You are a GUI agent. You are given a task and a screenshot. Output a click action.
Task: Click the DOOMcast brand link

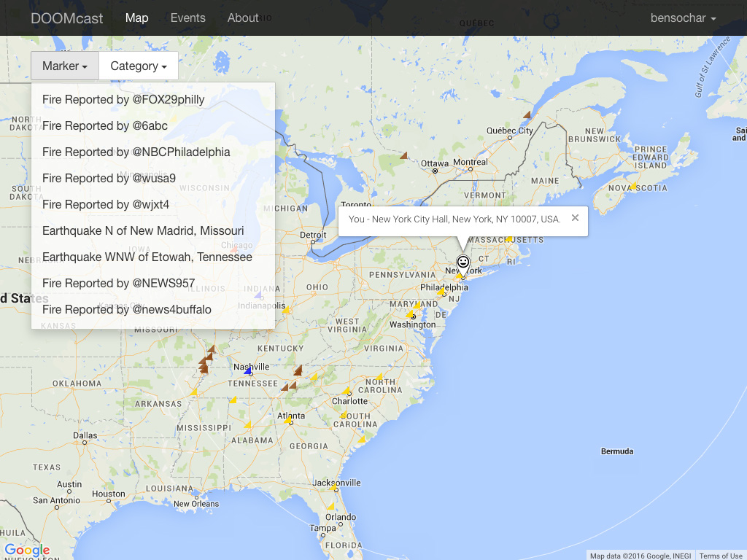(x=66, y=18)
